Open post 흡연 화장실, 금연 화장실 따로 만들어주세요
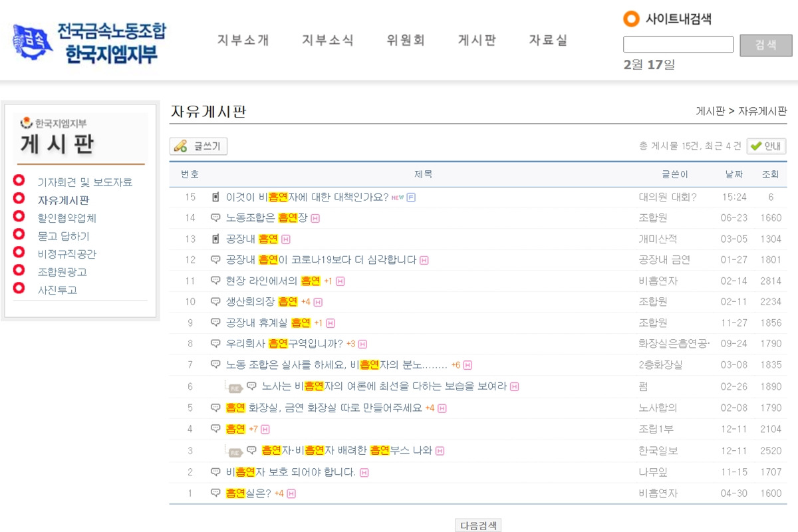 point(324,408)
